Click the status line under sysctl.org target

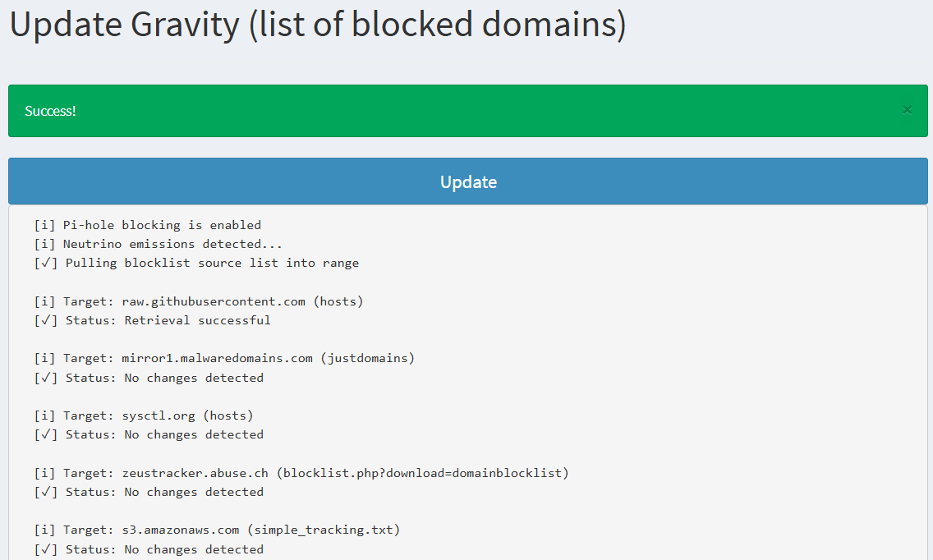click(149, 434)
